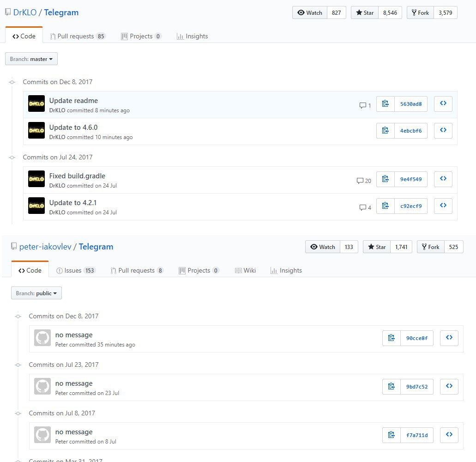476x462 pixels.
Task: Open comments on Update readme commit
Action: 365,105
